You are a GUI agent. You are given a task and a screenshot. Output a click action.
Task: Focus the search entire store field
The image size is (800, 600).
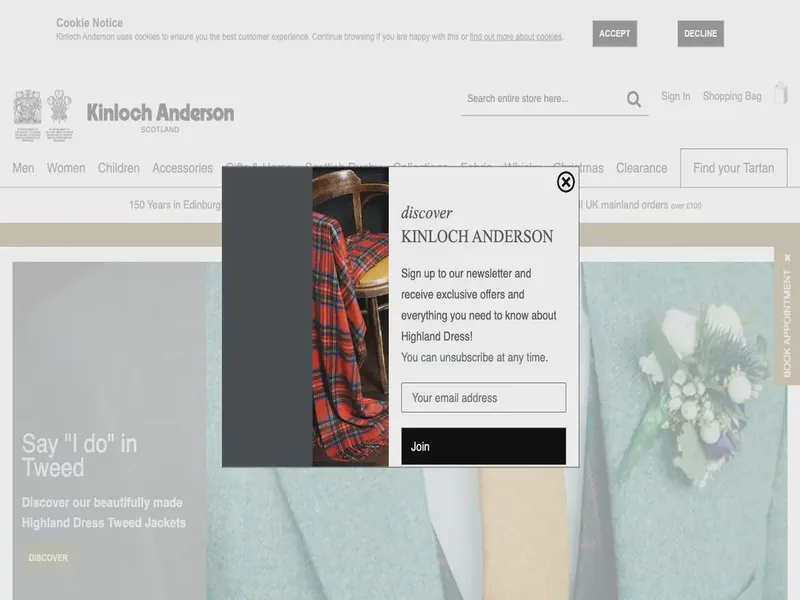point(543,98)
